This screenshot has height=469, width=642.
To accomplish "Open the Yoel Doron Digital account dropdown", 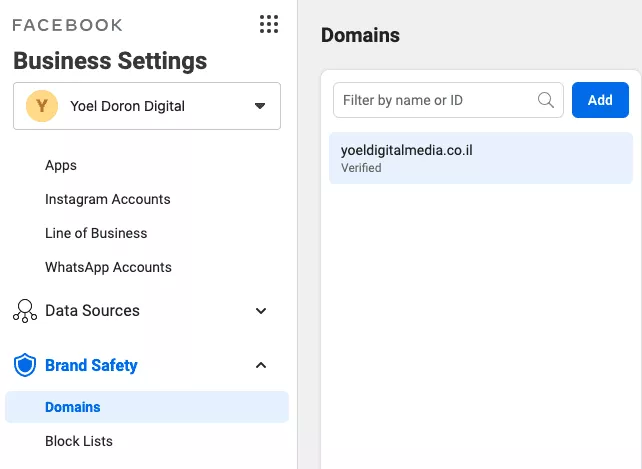I will click(x=147, y=106).
